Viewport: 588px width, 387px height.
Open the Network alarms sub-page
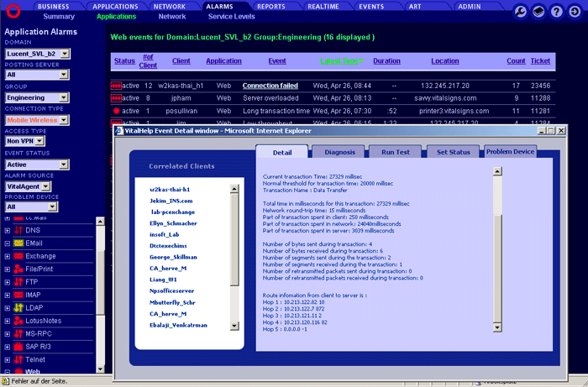click(x=172, y=17)
